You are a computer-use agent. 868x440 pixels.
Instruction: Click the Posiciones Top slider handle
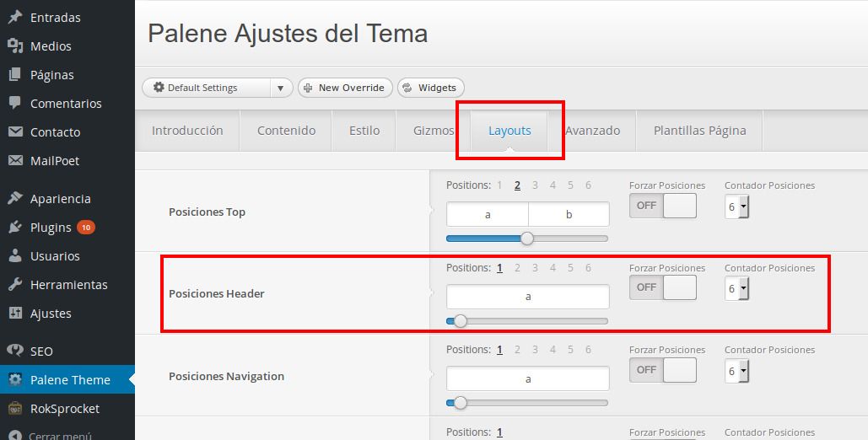tap(527, 239)
